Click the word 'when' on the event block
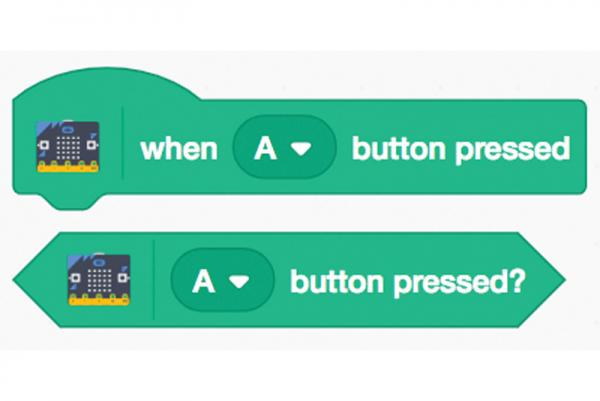 [x=179, y=149]
